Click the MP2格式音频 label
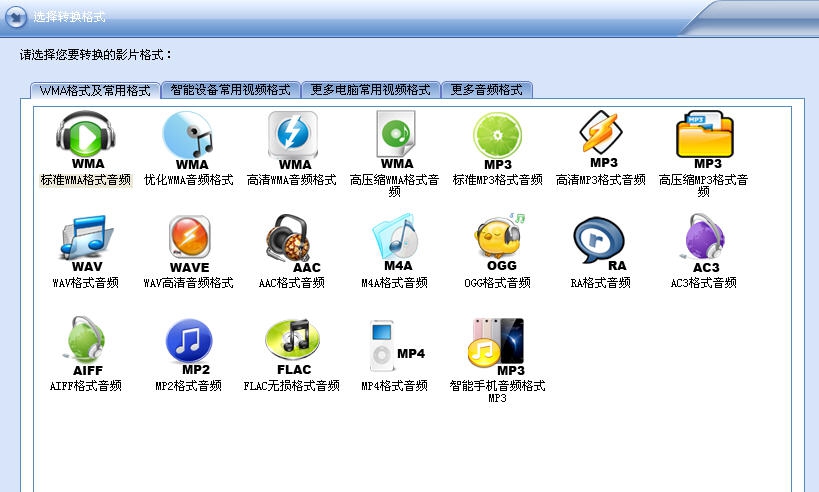Screen dimensions: 819x492 coord(189,386)
